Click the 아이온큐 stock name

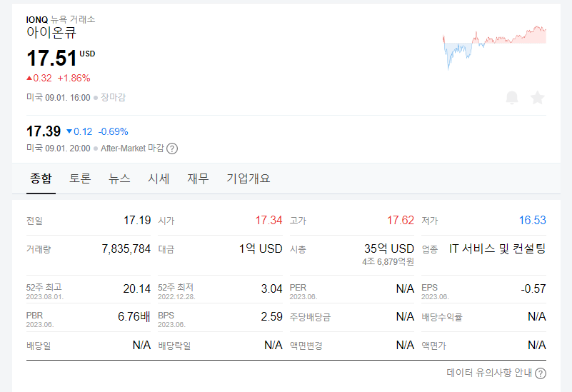(x=51, y=32)
